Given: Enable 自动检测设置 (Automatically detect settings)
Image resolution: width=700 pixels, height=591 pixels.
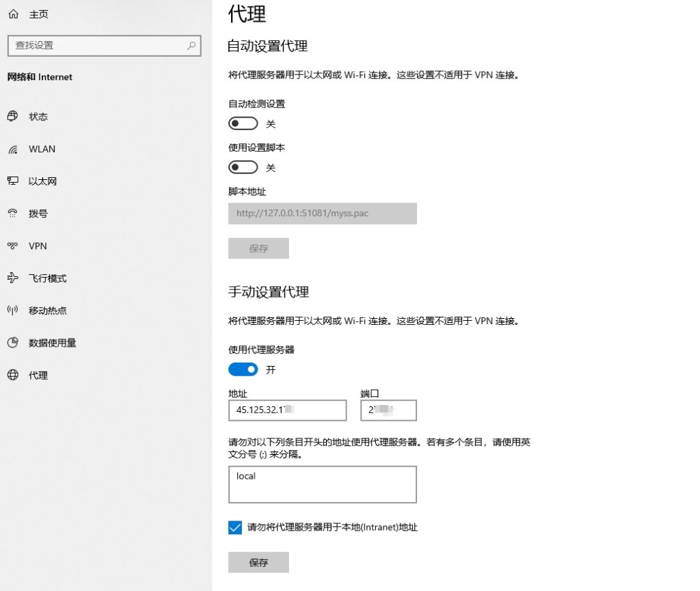Looking at the screenshot, I should pyautogui.click(x=243, y=123).
